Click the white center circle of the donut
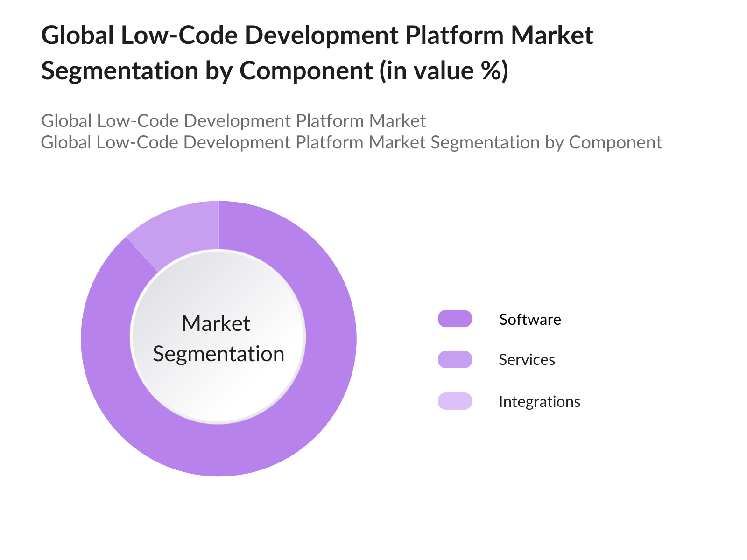 (x=218, y=397)
